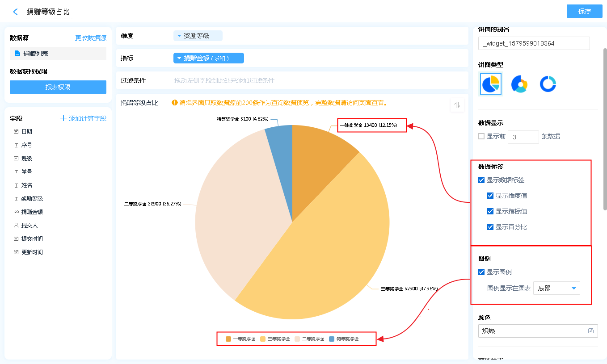Select the standard pie chart type
This screenshot has height=364, width=607.
pos(490,84)
